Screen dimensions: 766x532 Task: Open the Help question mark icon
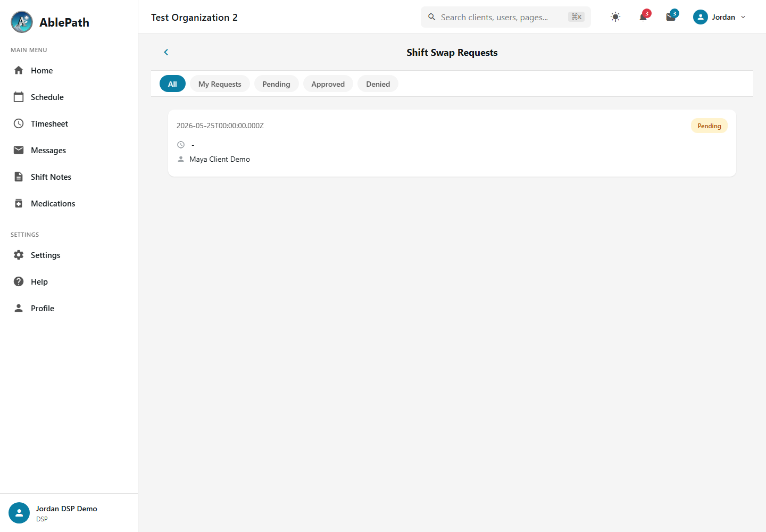point(19,281)
